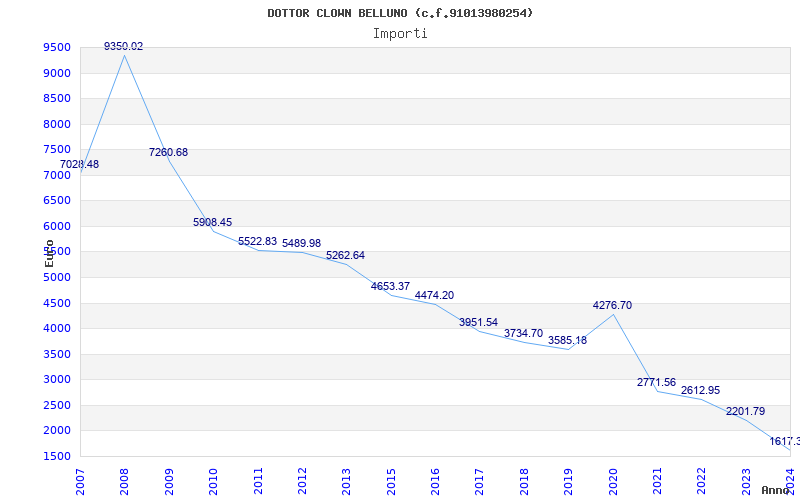Click the 2021 x-axis year label
The image size is (800, 500).
657,481
